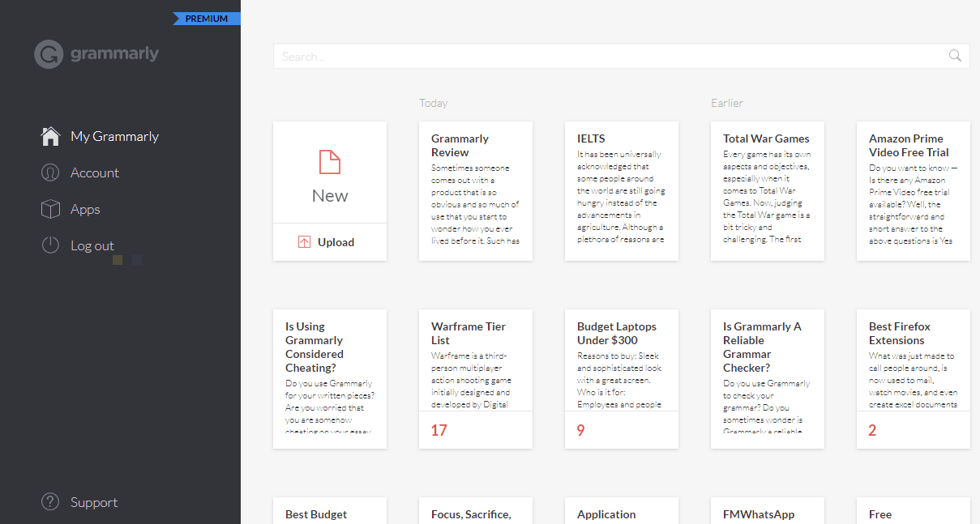The height and width of the screenshot is (524, 980).
Task: Click the 17 issues count on Warframe
Action: (x=439, y=430)
